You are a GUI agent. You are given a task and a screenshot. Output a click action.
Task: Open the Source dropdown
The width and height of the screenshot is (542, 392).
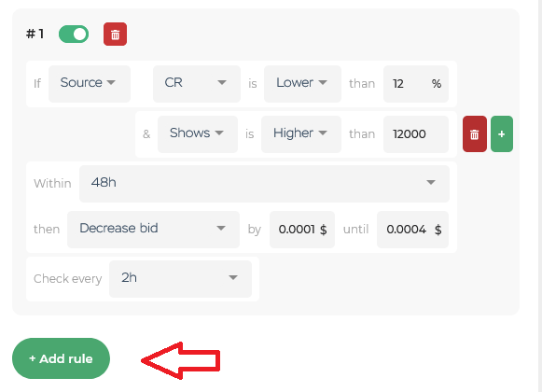coord(90,84)
